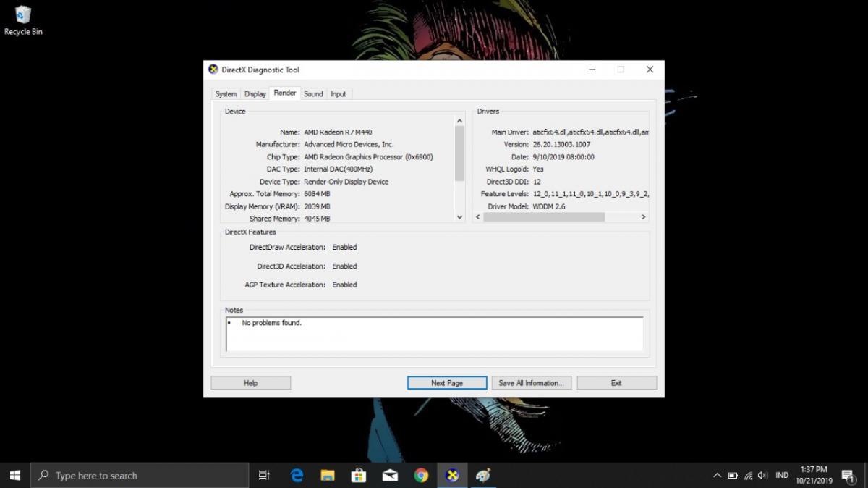The height and width of the screenshot is (488, 868).
Task: Launch Microsoft Edge from the taskbar
Action: (297, 475)
